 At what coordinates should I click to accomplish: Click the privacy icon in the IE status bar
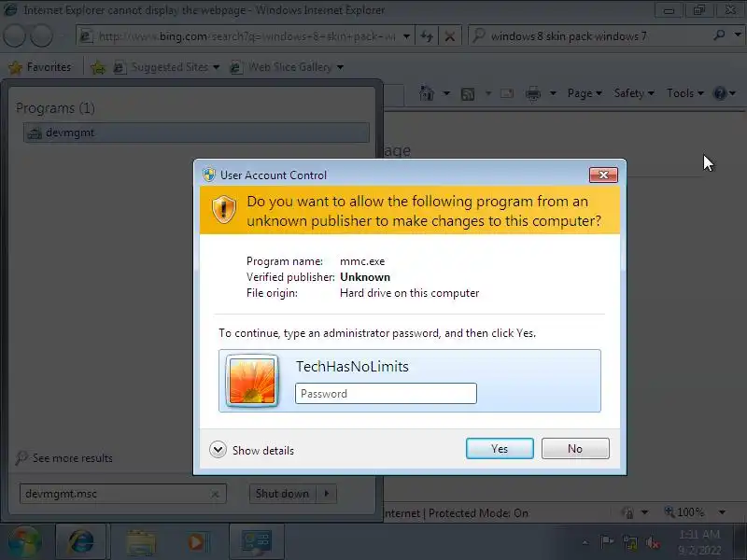(628, 512)
